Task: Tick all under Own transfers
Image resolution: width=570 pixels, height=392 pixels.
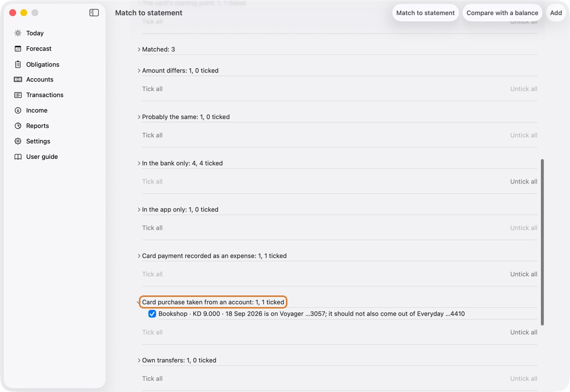Action: [x=152, y=378]
